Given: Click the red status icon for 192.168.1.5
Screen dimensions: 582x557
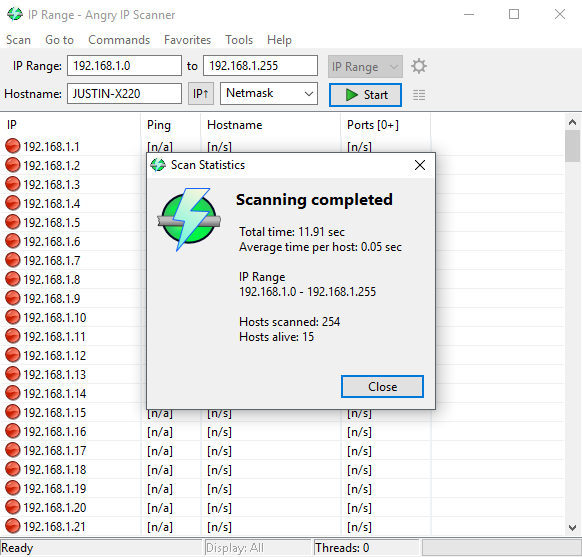Looking at the screenshot, I should tap(13, 222).
